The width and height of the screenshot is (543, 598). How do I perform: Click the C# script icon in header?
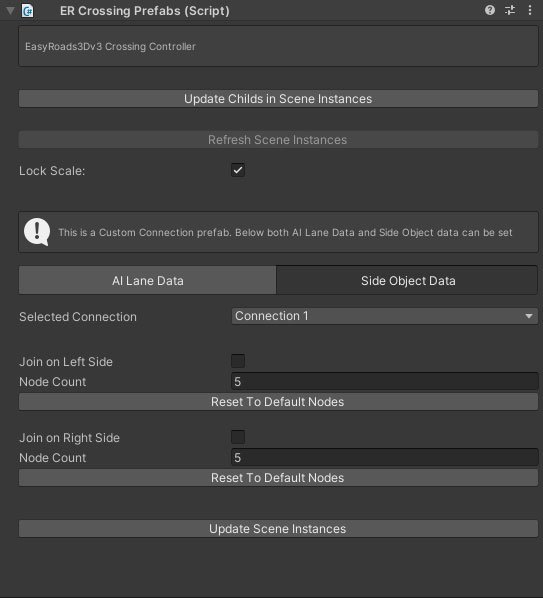tap(27, 11)
